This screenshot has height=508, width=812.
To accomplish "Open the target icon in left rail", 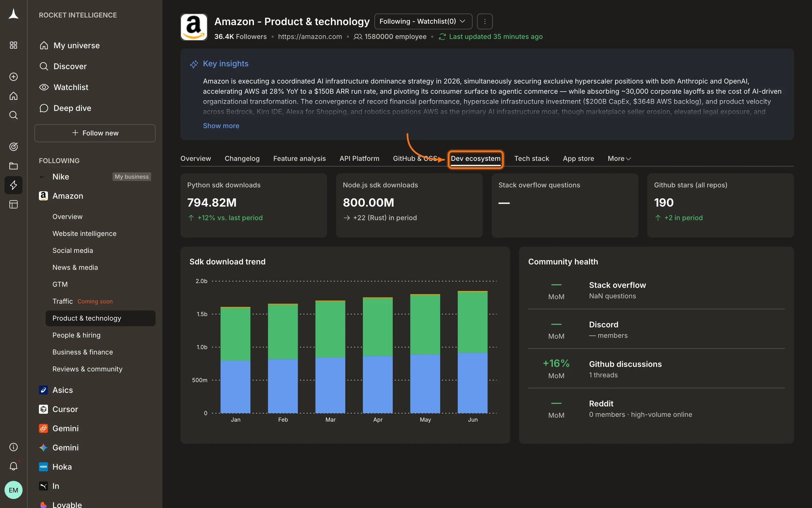I will (x=14, y=146).
